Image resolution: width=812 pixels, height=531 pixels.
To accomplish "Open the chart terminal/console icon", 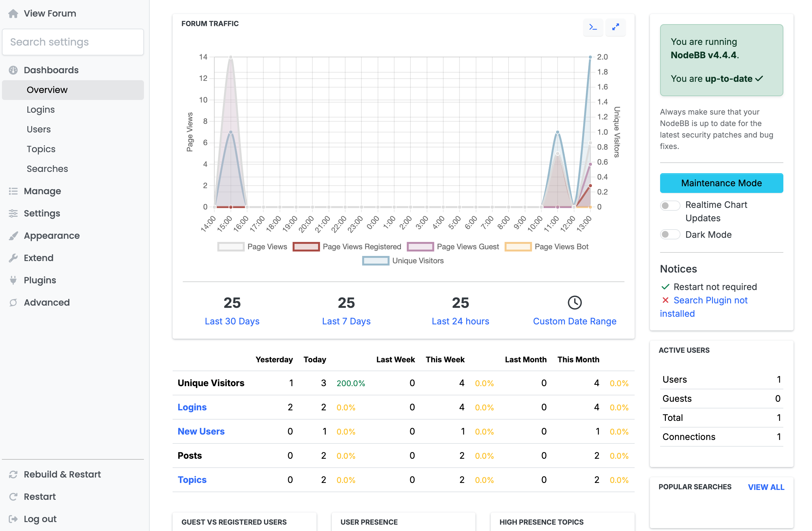I will [593, 27].
